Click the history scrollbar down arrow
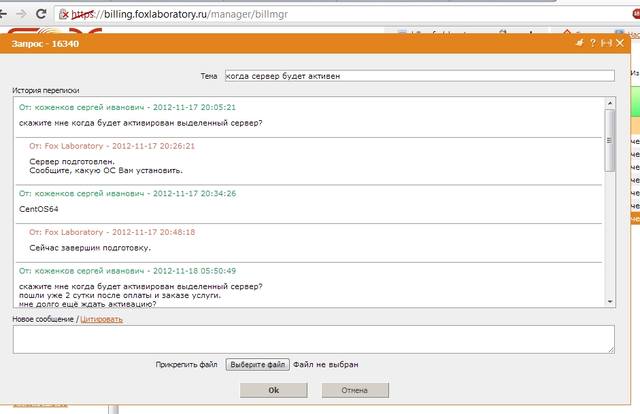Viewport: 640px width, 414px height. pos(610,302)
